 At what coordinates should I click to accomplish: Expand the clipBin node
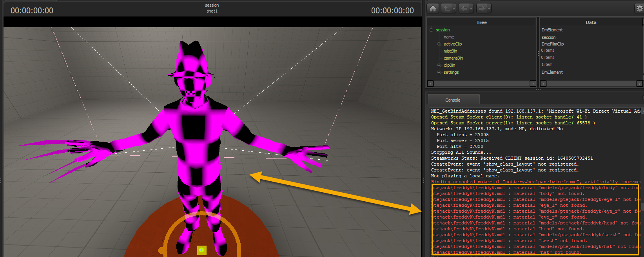tap(439, 65)
